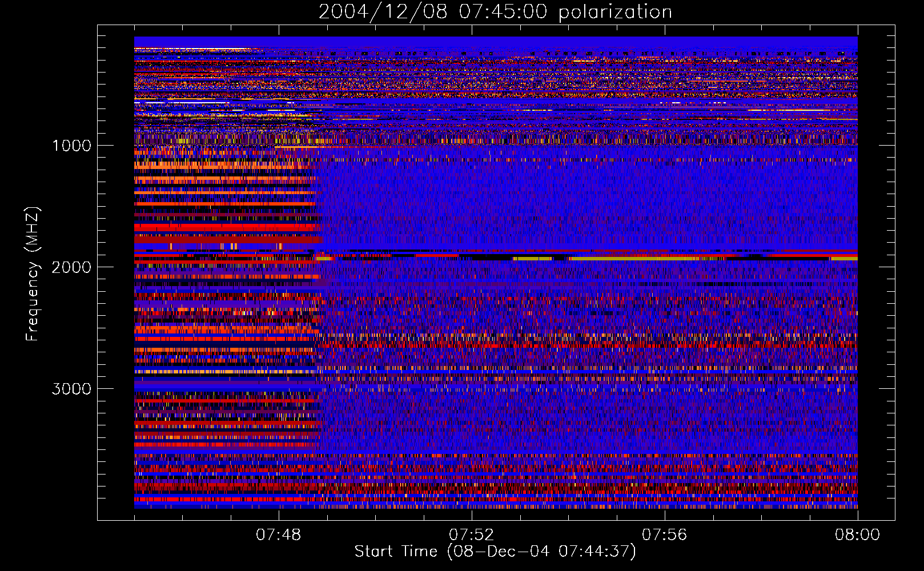Click the 07:48 time tick label

[279, 535]
